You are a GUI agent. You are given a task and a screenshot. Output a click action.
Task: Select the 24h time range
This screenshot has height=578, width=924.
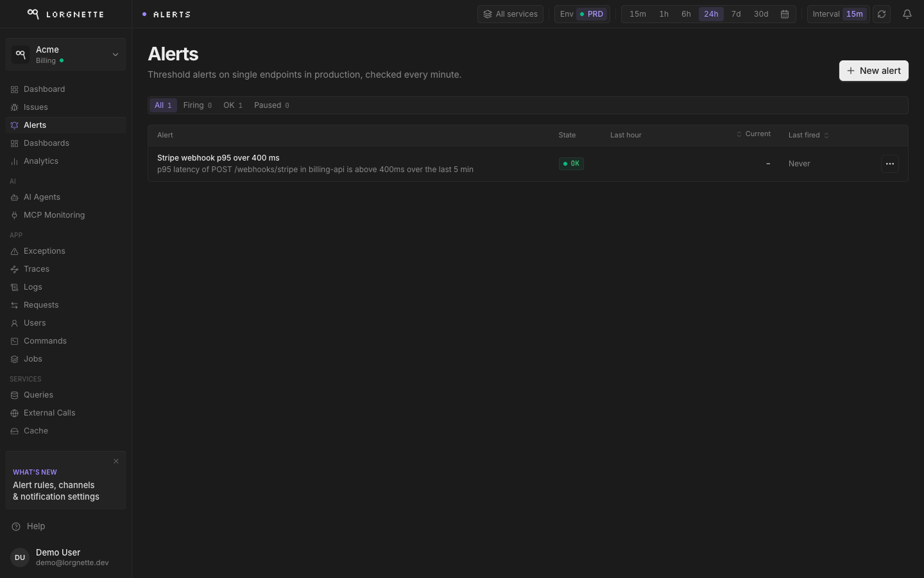711,14
